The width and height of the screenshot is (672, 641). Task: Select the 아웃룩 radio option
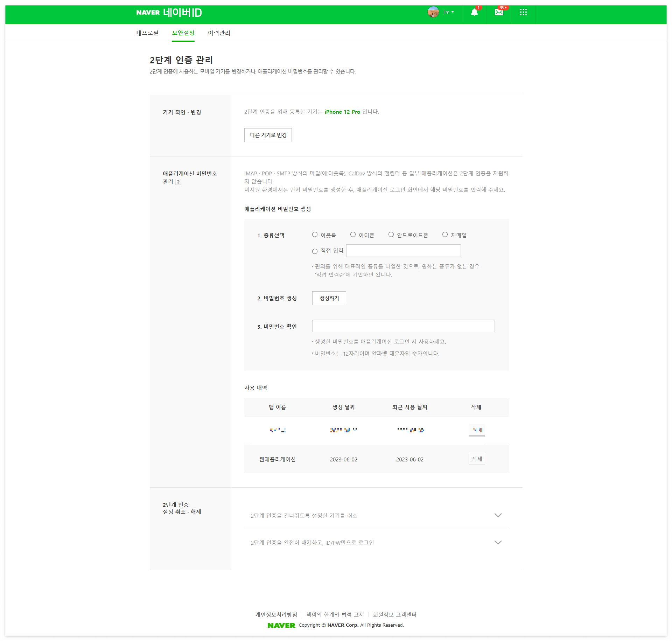click(x=315, y=235)
